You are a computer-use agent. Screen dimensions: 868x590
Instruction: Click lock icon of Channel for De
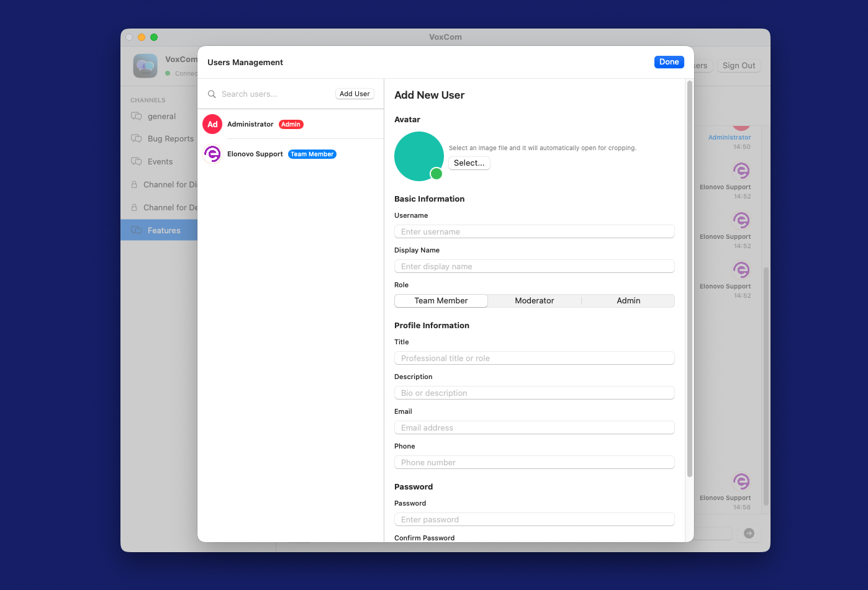point(134,207)
